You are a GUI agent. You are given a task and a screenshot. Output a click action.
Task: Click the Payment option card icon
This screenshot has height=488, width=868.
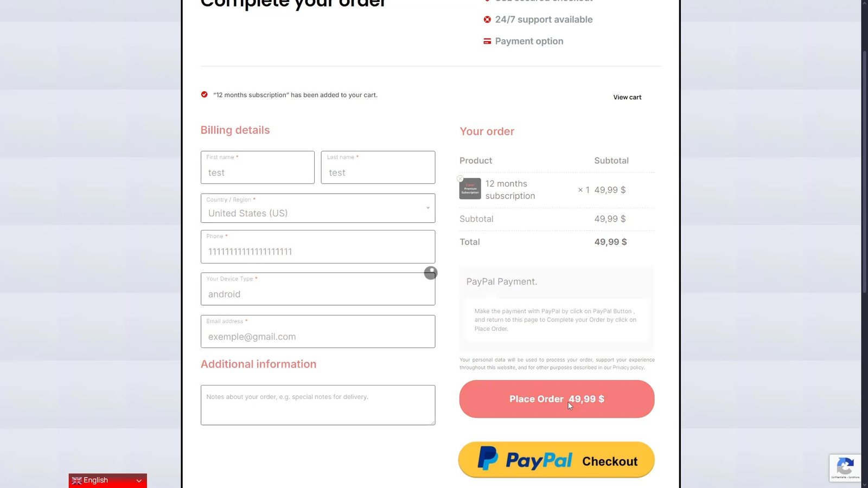tap(487, 41)
